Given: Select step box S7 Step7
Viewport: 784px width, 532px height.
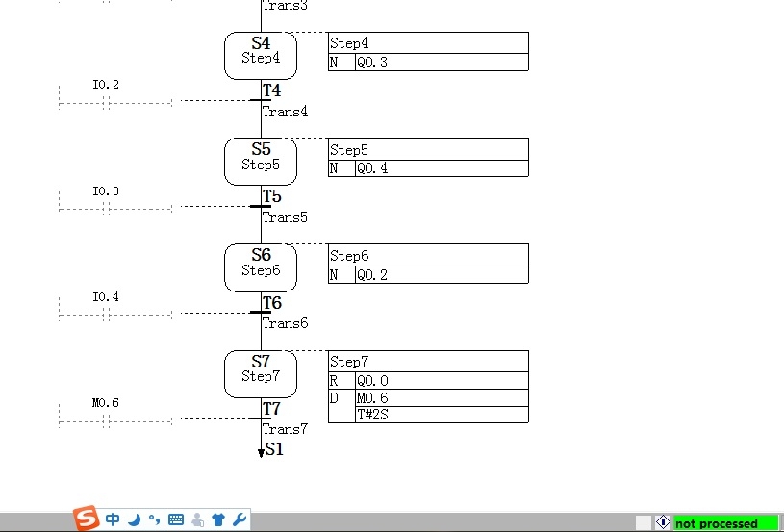Looking at the screenshot, I should tap(261, 374).
